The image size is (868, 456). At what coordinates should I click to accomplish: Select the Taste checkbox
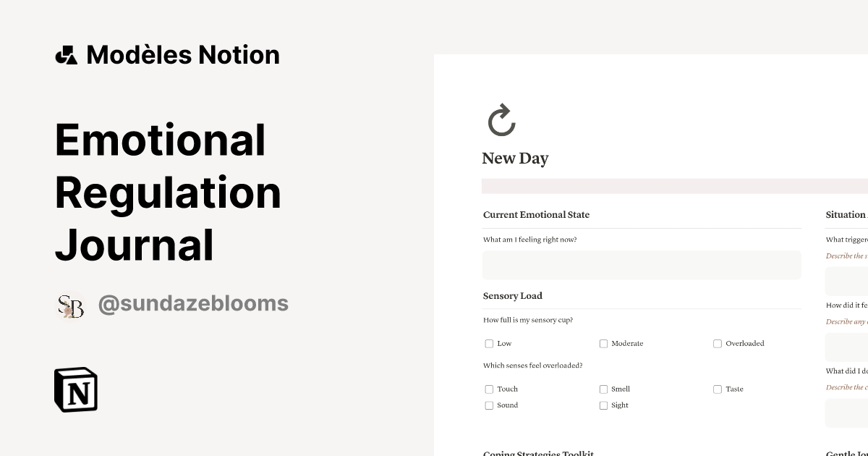coord(717,389)
